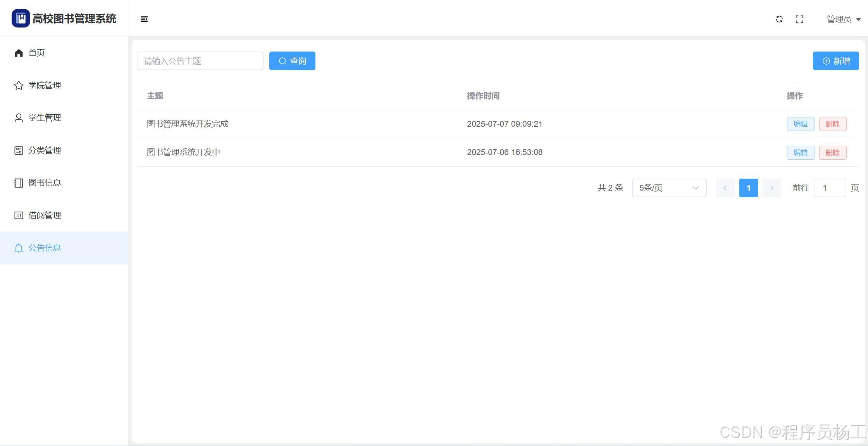Click the star icon for 学院管理
The width and height of the screenshot is (868, 446).
(x=19, y=85)
